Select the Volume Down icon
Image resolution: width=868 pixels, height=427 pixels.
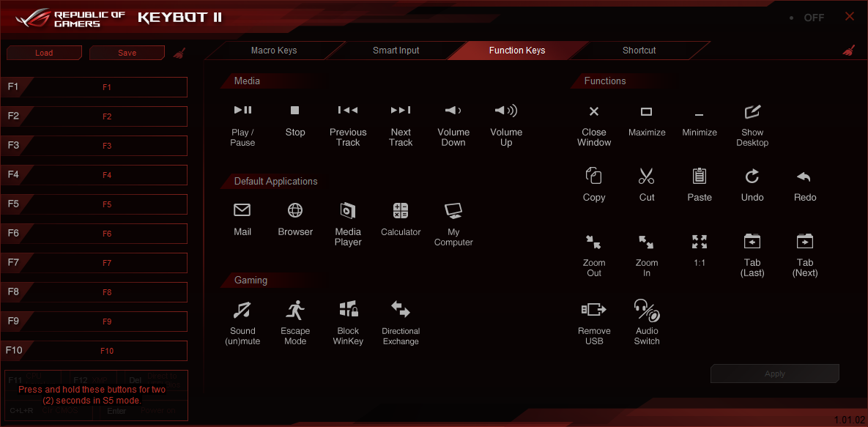tap(453, 111)
